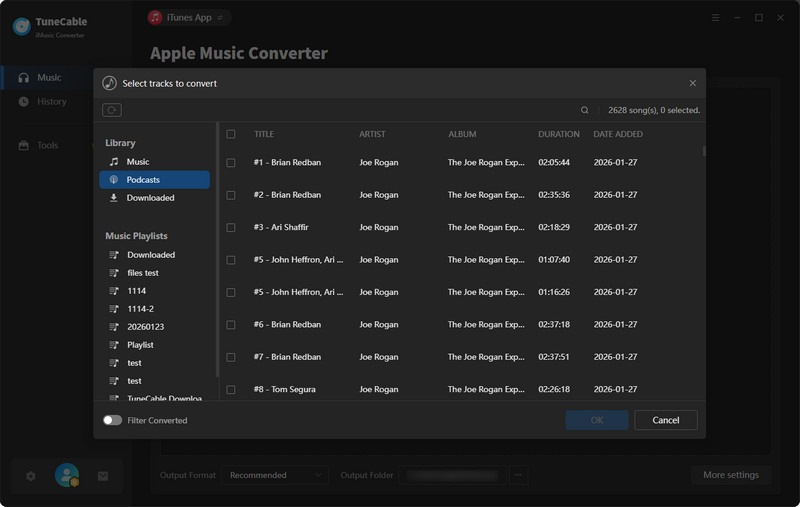The image size is (800, 507).
Task: Sort by the ALBUM column header
Action: coord(462,134)
